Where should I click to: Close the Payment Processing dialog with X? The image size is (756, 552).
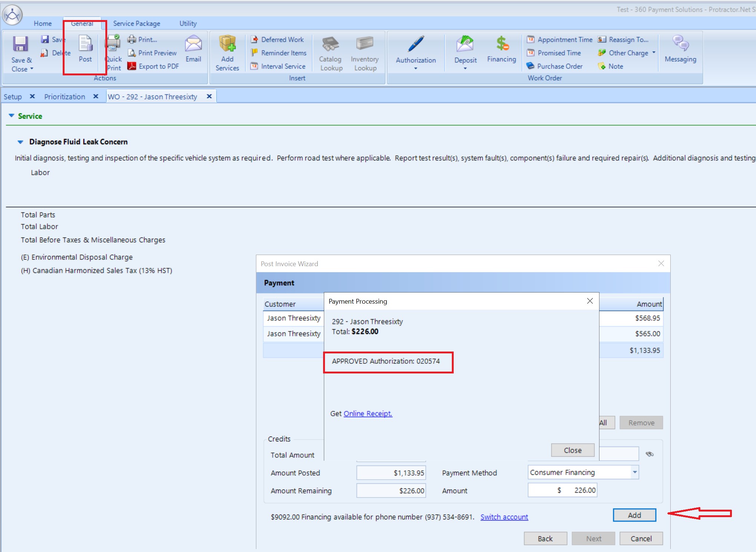coord(590,301)
